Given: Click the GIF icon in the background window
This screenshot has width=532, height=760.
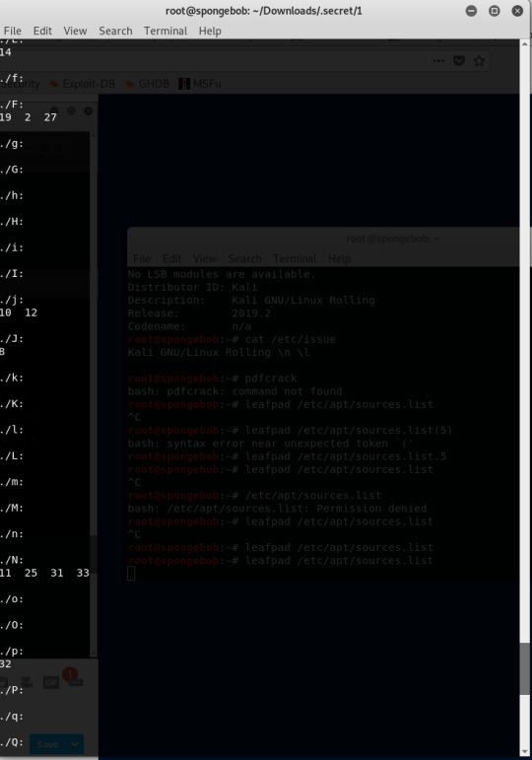Looking at the screenshot, I should [51, 683].
